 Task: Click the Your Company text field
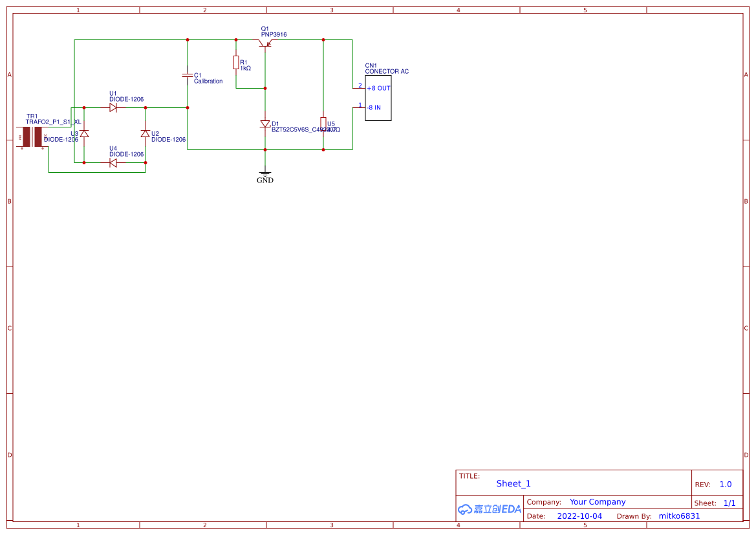click(598, 502)
